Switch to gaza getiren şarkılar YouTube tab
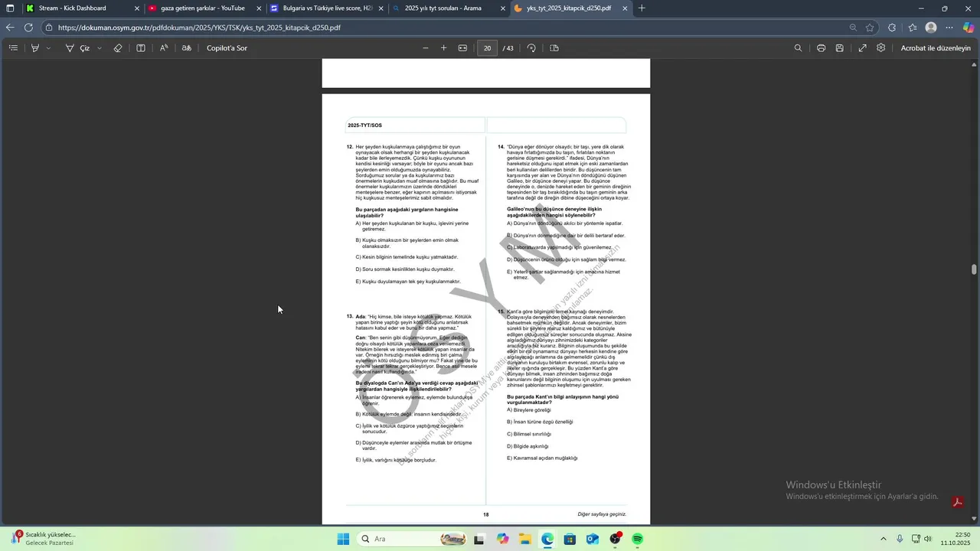 tap(203, 8)
